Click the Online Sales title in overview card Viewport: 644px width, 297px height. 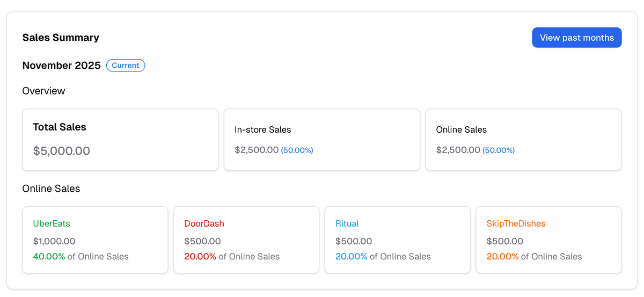click(462, 129)
